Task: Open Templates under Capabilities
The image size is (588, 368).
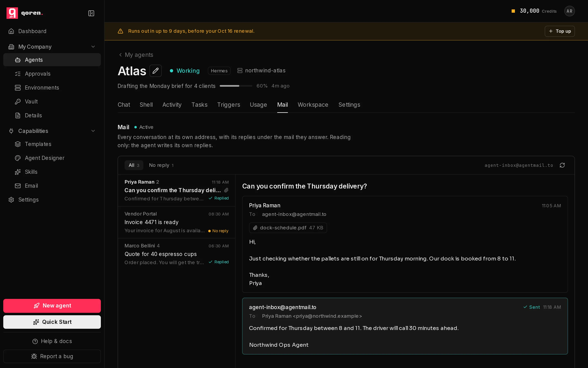Action: [x=52, y=144]
